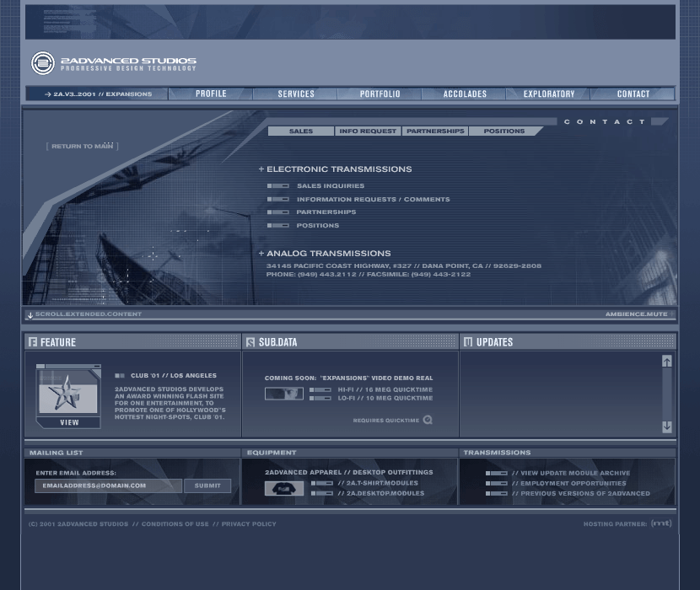The image size is (700, 590).
Task: Open Partnerships link under Electronic Transmissions
Action: click(x=326, y=212)
